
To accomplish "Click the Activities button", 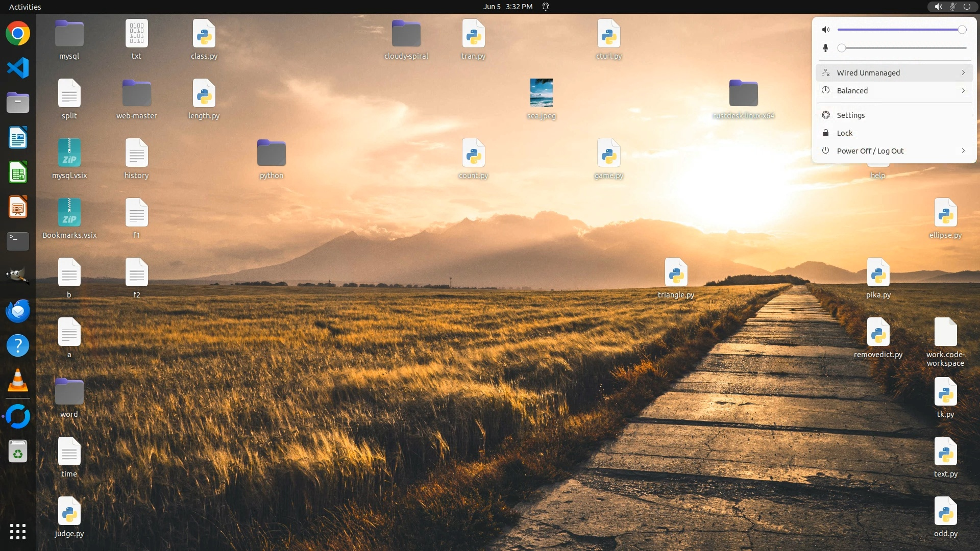I will 25,7.
